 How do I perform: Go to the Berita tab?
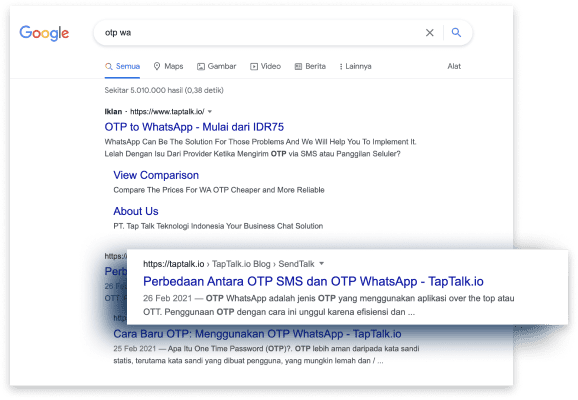[x=310, y=66]
